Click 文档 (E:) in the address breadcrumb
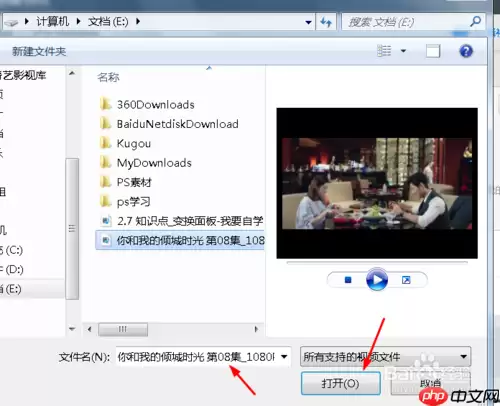The image size is (500, 406). (108, 22)
